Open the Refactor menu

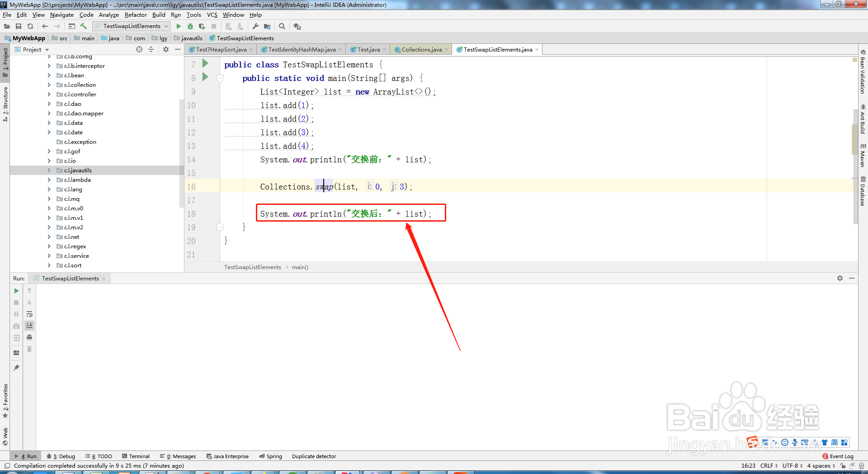136,15
